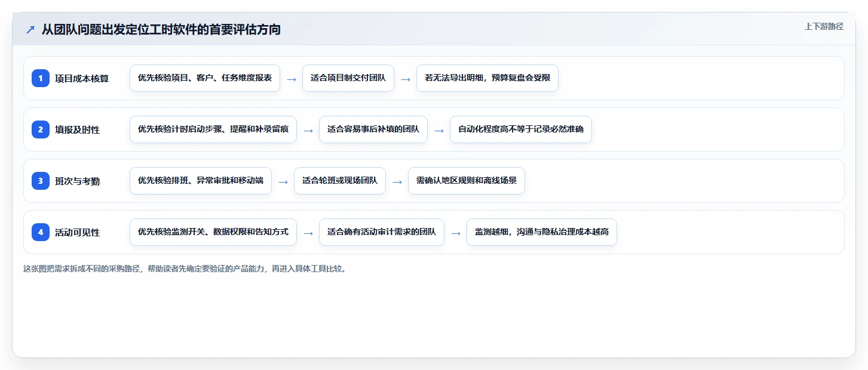Click the 若无法导出明细，预算复盘会受限 box
The image size is (868, 370).
coord(487,78)
